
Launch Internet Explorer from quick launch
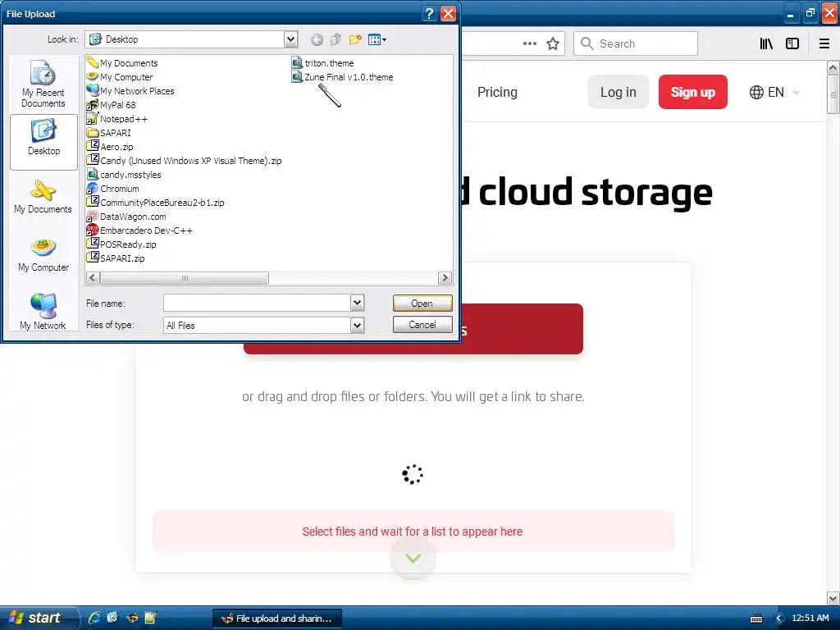(x=94, y=618)
